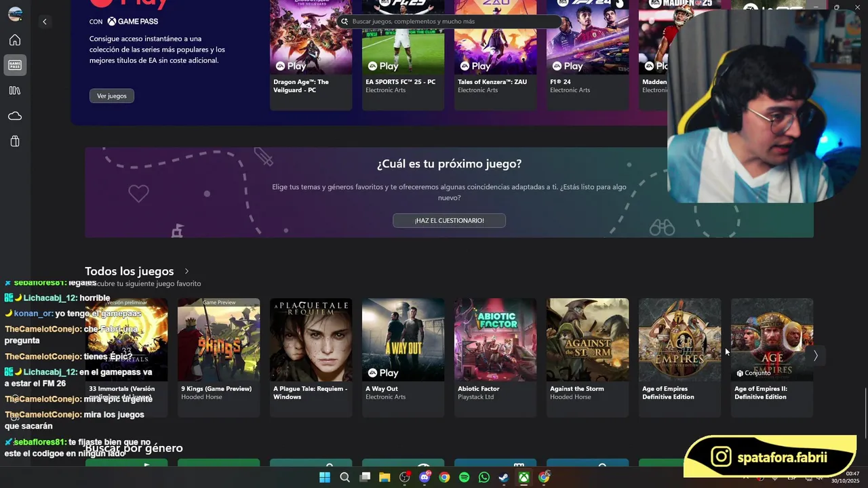The height and width of the screenshot is (488, 868).
Task: Go to Home in the Xbox sidebar
Action: click(x=14, y=40)
